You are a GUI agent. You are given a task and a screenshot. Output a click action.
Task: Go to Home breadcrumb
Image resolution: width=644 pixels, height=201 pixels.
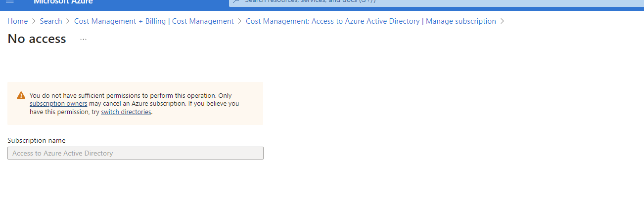click(x=17, y=21)
